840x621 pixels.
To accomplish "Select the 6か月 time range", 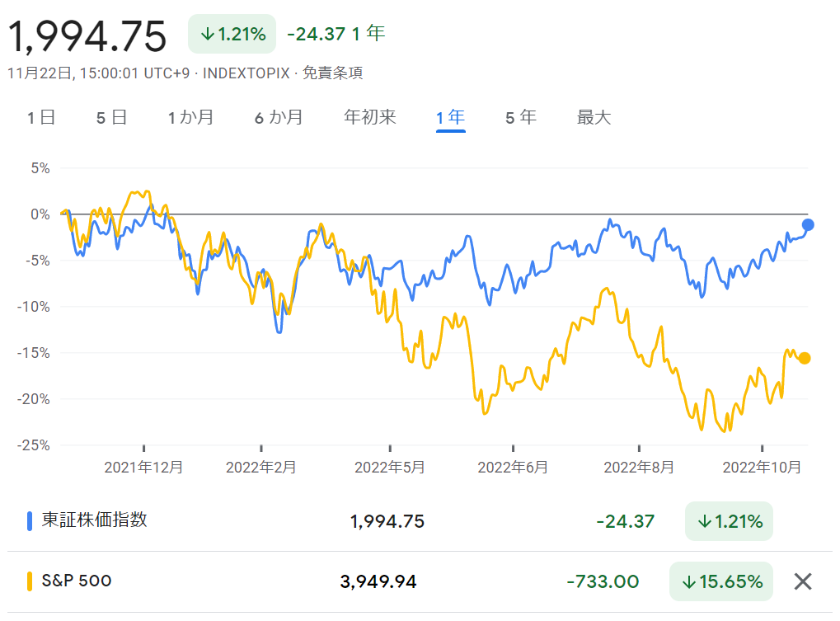I will [279, 117].
